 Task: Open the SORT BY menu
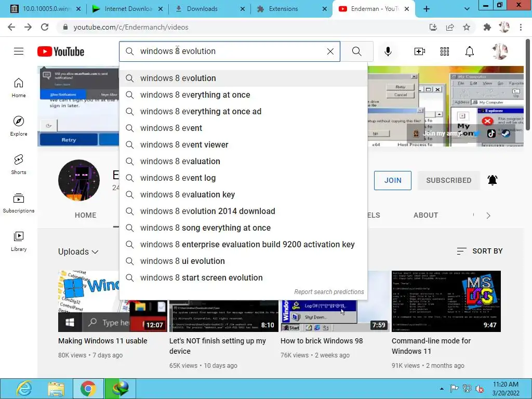click(x=480, y=251)
